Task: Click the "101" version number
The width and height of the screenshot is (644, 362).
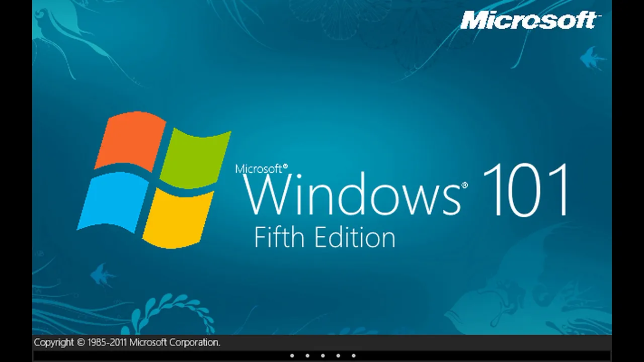Action: (526, 190)
